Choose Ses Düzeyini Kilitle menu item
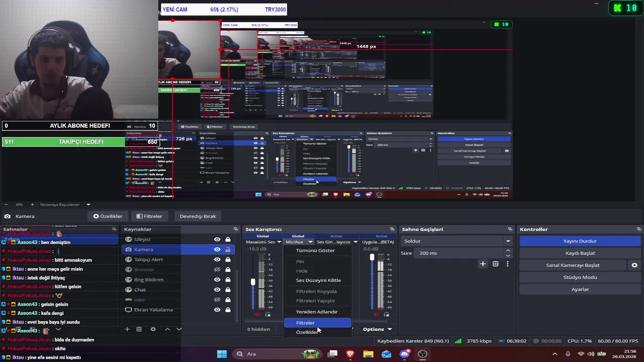This screenshot has height=362, width=644. 318,280
